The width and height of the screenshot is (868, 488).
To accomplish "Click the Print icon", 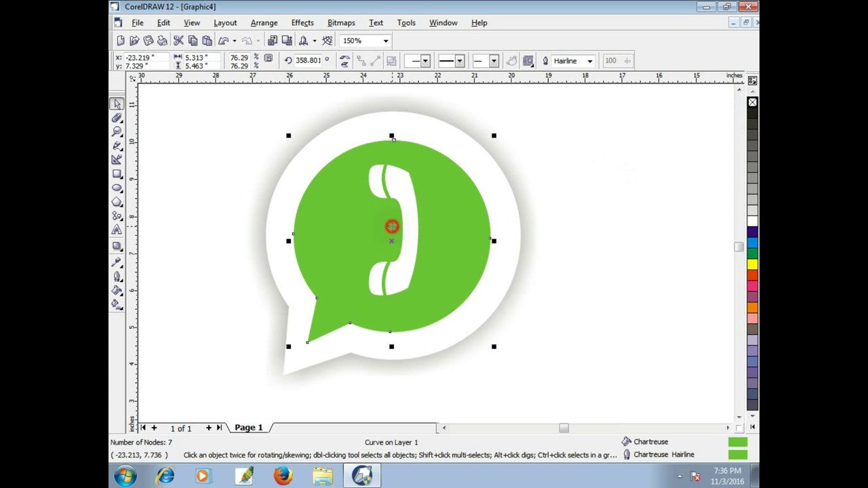I will pos(163,41).
